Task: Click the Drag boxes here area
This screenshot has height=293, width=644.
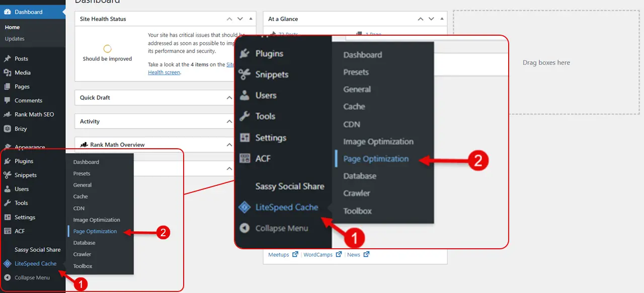Action: [546, 63]
